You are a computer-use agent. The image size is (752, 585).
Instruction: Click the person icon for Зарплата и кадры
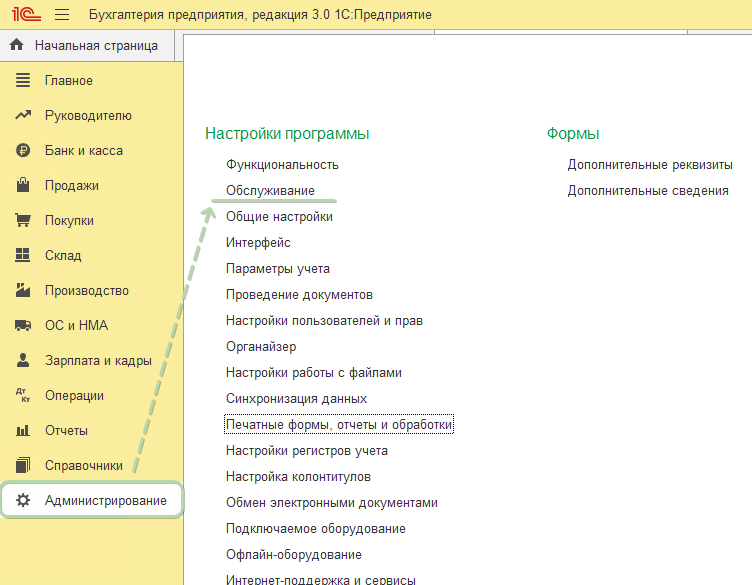23,360
